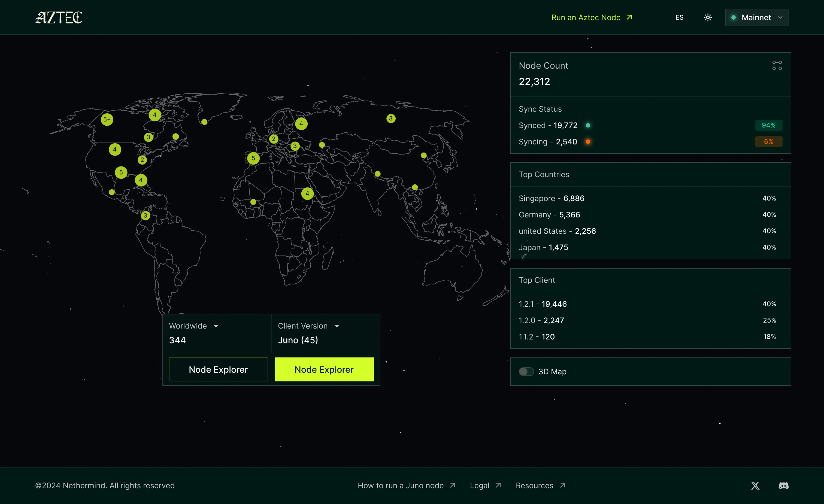Click the Juno (45) value
The image size is (824, 504).
[298, 340]
